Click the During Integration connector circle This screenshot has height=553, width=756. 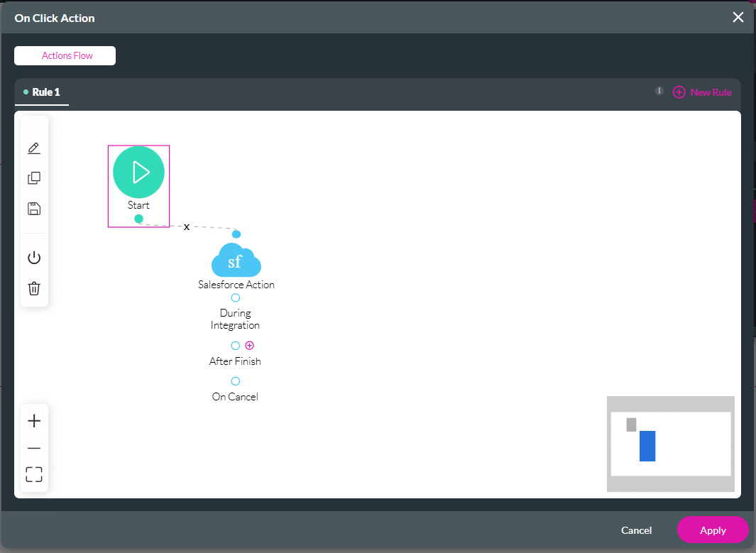236,298
